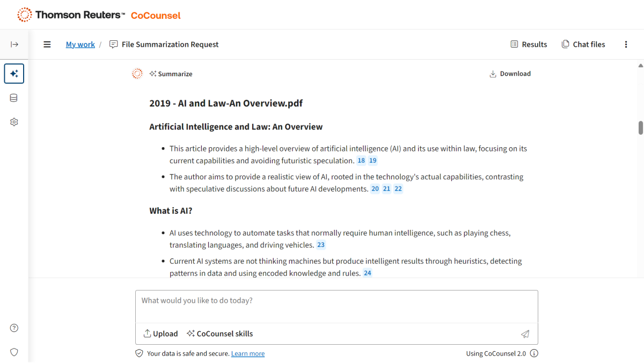Expand the left sidebar panel

(14, 44)
